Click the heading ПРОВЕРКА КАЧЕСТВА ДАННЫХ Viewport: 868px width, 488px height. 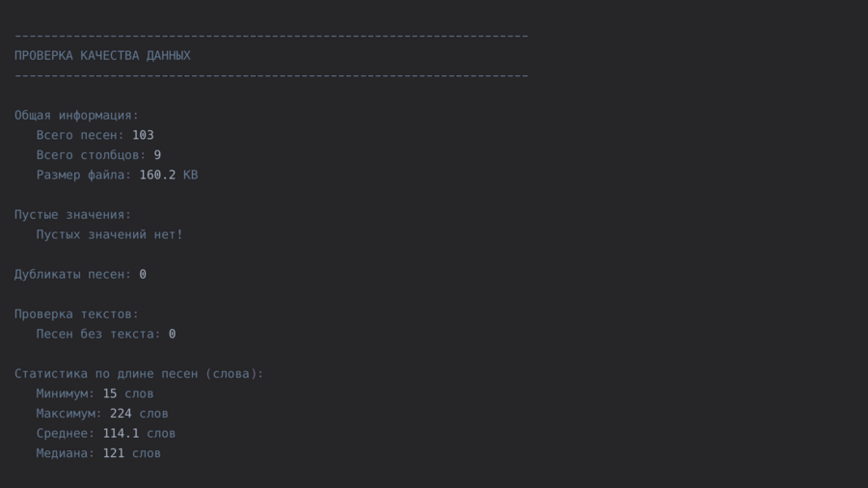tap(102, 56)
